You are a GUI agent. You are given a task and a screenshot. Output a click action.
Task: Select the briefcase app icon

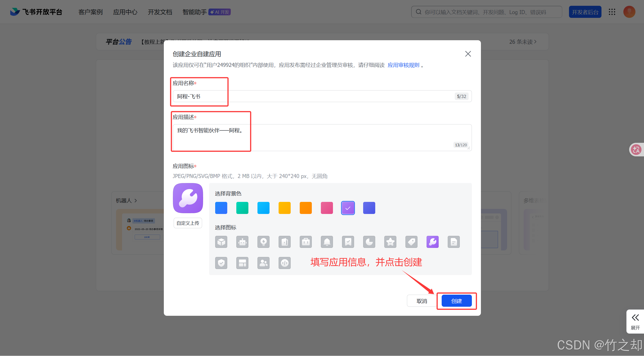pyautogui.click(x=306, y=242)
